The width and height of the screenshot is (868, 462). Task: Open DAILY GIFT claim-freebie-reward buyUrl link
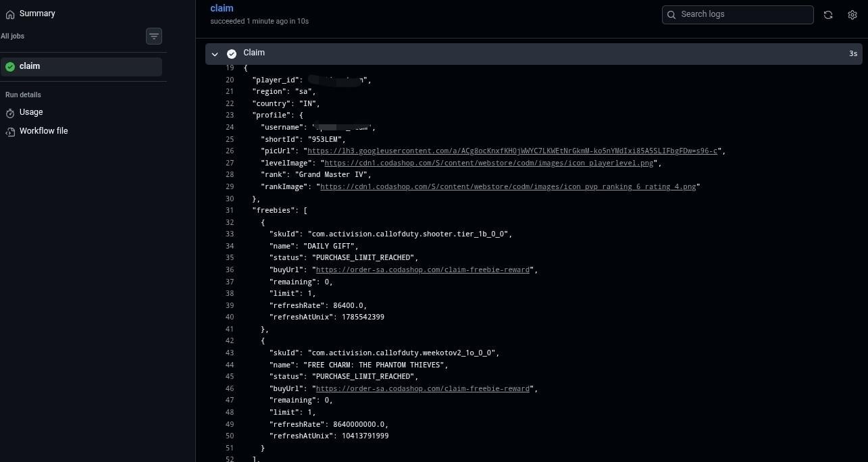423,269
